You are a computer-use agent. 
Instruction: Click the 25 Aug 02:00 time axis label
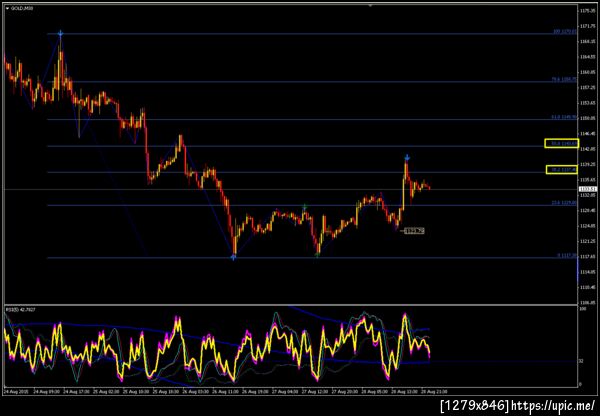click(108, 392)
